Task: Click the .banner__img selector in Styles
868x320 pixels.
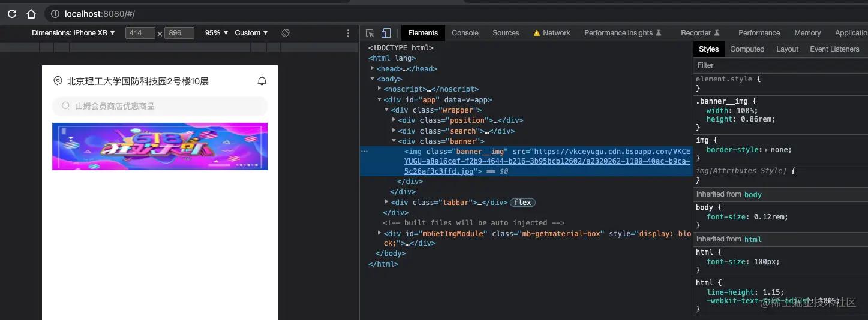Action: click(x=722, y=101)
